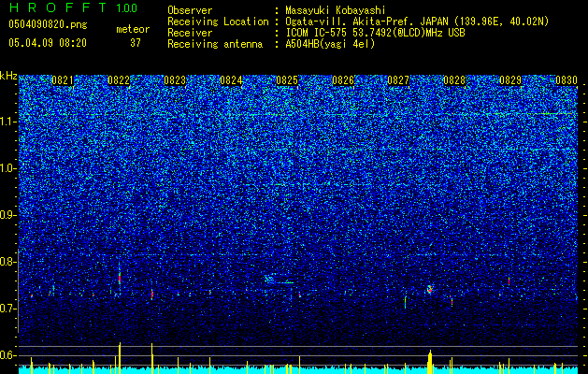Select the file name 0504090820.png
Screen dimensions: 588x374
click(x=48, y=24)
